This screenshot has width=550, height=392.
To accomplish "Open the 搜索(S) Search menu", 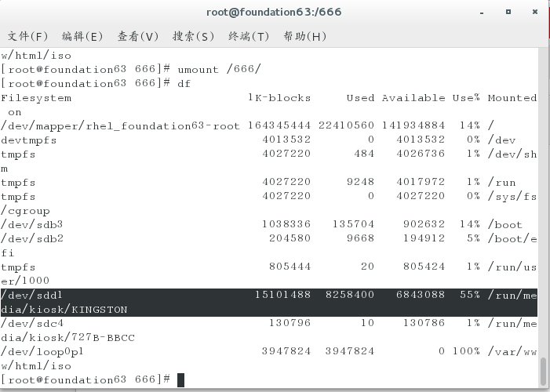I will point(193,36).
